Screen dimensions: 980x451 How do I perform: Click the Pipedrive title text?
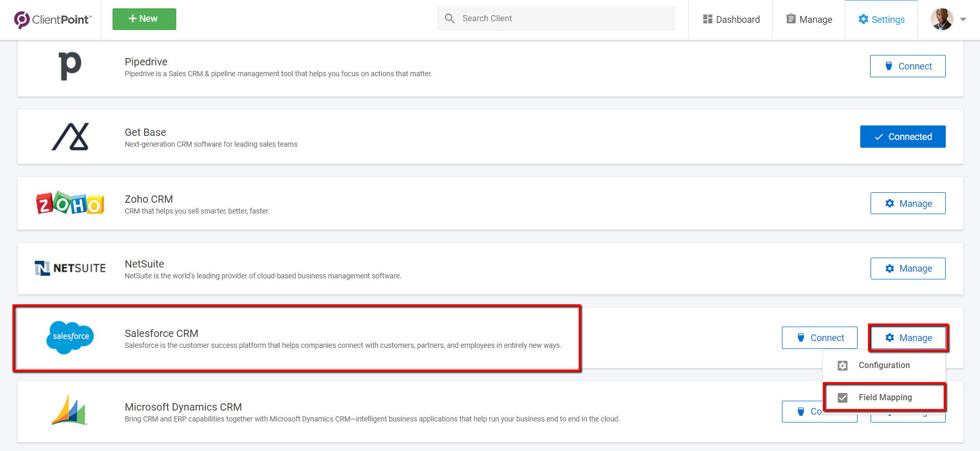point(146,62)
